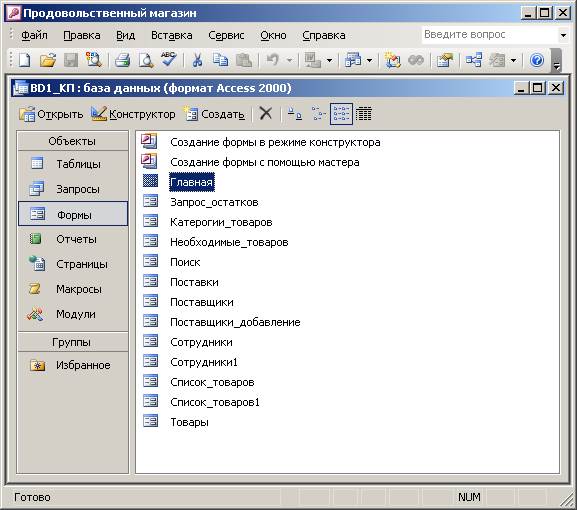Select the Главная form

(192, 182)
